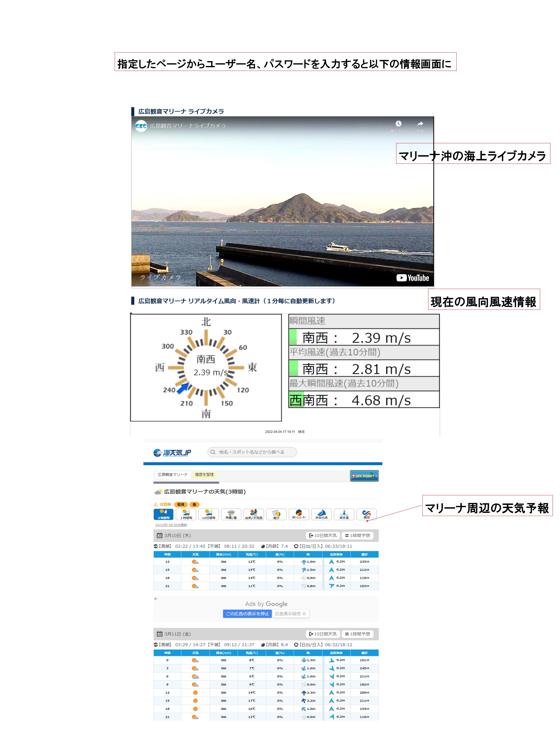
Task: Switch to the 1時間毎 forecast tab
Action: [x=186, y=514]
